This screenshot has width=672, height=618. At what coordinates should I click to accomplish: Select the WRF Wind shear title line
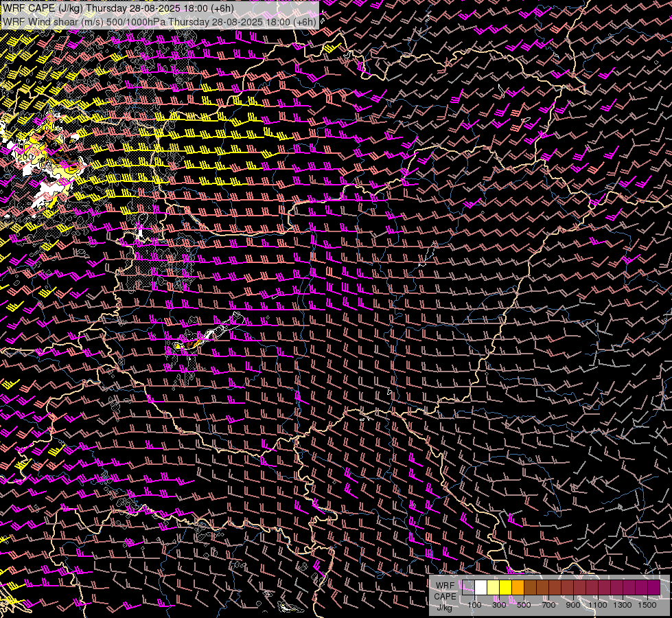pyautogui.click(x=159, y=22)
